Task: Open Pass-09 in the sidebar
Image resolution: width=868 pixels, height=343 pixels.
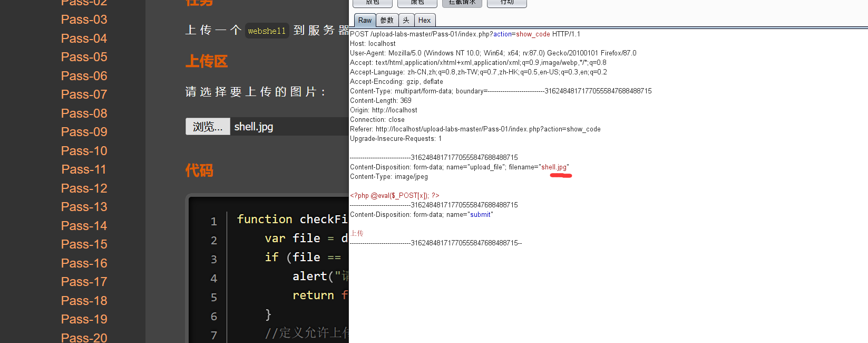Action: coord(84,132)
